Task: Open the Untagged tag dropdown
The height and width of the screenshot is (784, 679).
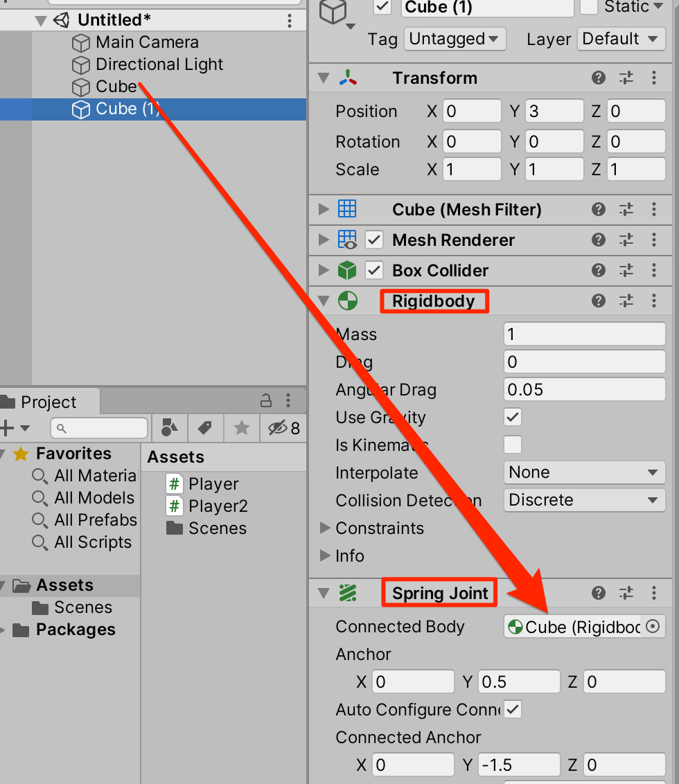Action: [455, 39]
